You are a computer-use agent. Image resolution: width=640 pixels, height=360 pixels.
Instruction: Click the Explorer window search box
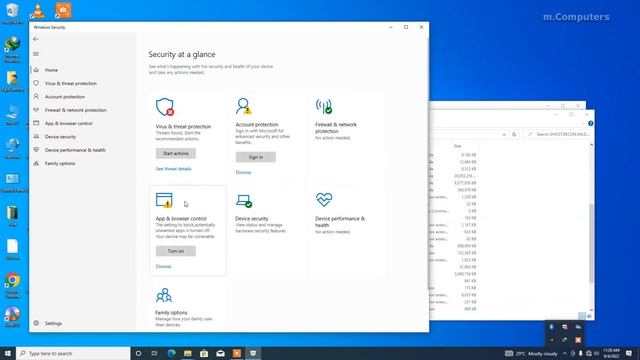point(558,134)
